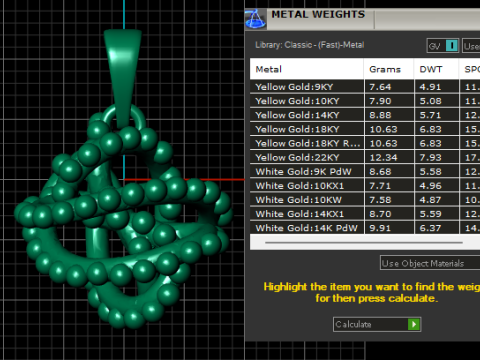Select the White Gold:9K PdW row
The width and height of the screenshot is (480, 360).
[x=365, y=172]
